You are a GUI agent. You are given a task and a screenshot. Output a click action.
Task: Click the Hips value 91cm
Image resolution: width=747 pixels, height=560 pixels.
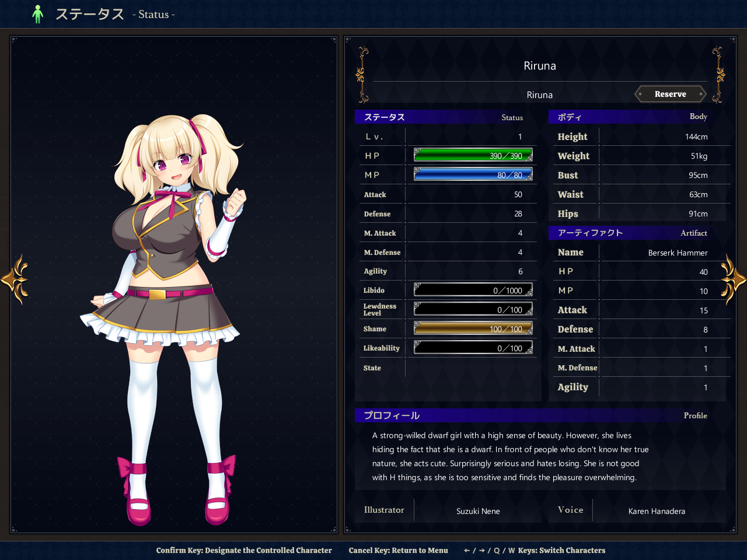click(x=698, y=213)
